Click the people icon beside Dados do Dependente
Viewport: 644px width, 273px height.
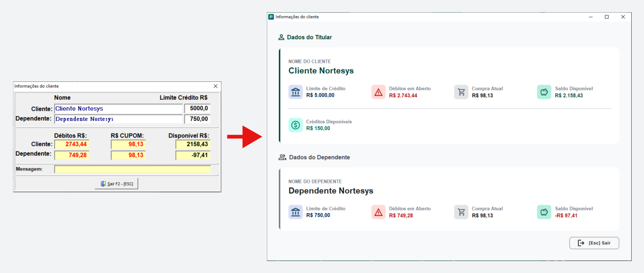[x=283, y=157]
